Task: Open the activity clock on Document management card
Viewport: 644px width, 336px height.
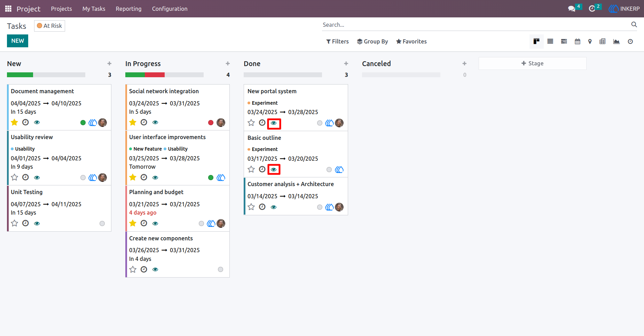Action: click(x=25, y=122)
